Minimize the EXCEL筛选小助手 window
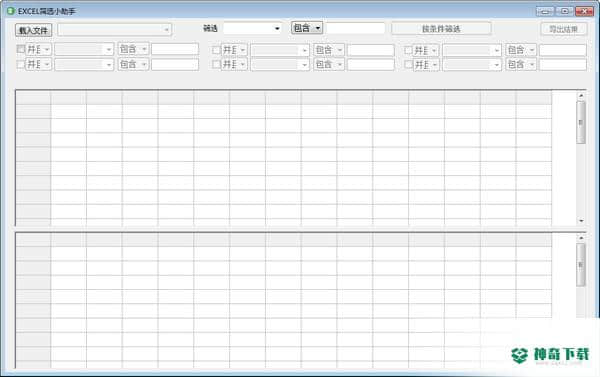This screenshot has width=600, height=377. 545,11
